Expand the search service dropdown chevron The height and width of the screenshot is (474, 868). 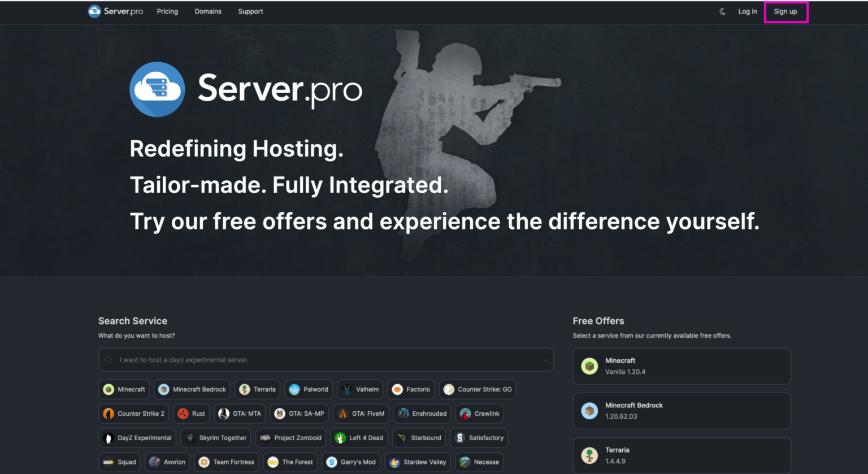point(545,360)
